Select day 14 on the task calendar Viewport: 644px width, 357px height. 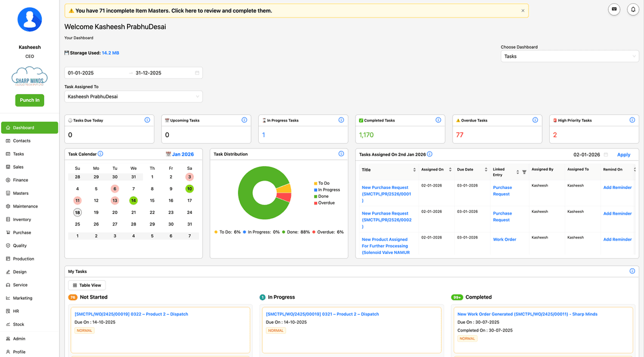133,200
